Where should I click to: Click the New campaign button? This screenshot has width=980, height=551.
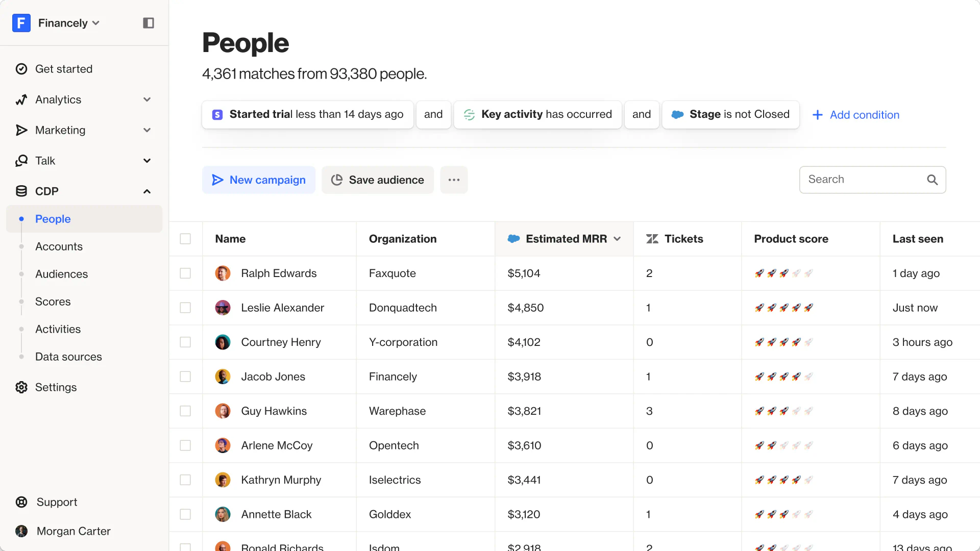click(x=259, y=180)
